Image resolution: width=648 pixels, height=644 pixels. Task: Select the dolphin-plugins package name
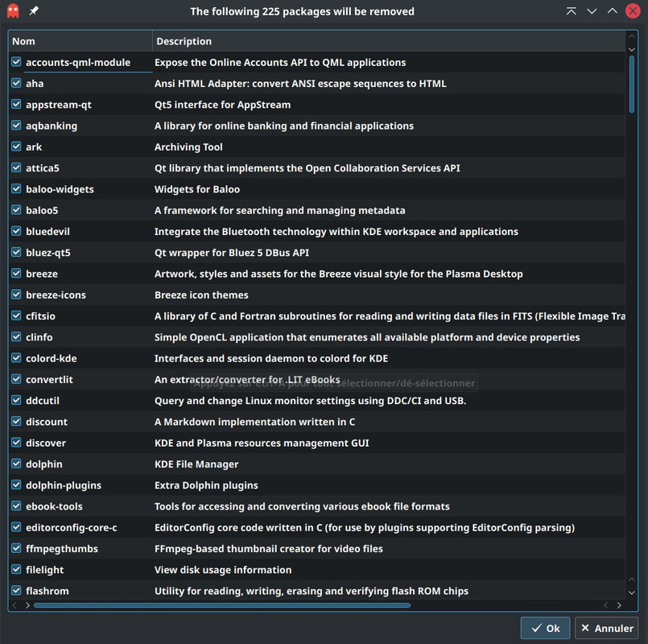click(64, 485)
